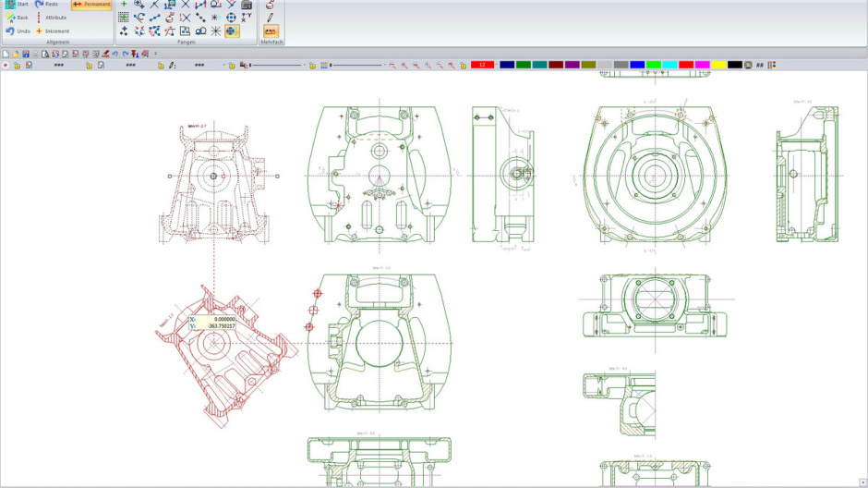The width and height of the screenshot is (868, 488).
Task: Toggle the Permanent snap mode
Action: click(91, 5)
